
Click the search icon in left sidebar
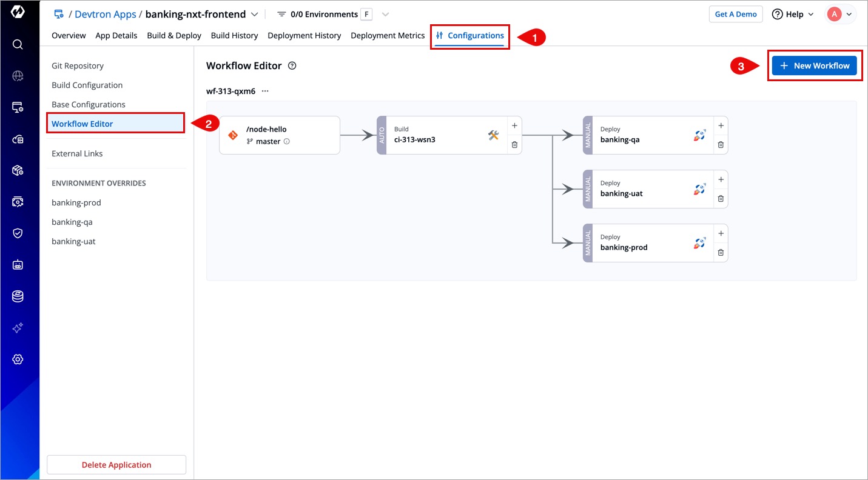(18, 44)
